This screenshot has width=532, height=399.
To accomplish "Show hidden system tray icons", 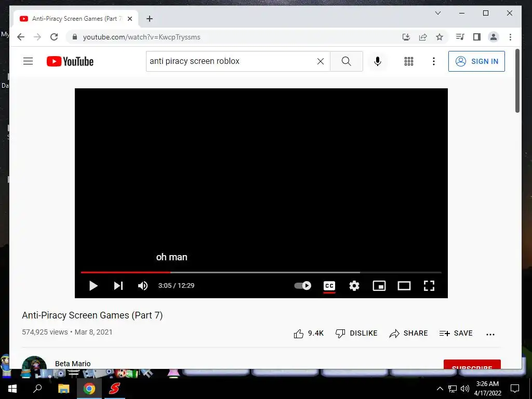I will [440, 389].
